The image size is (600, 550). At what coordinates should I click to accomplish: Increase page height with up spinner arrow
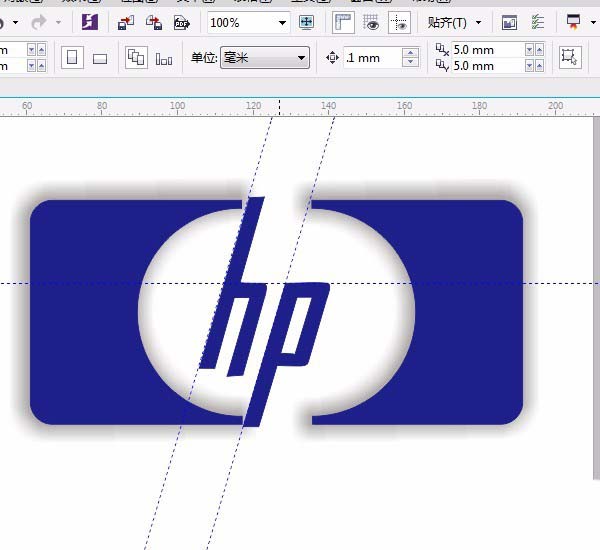41,66
